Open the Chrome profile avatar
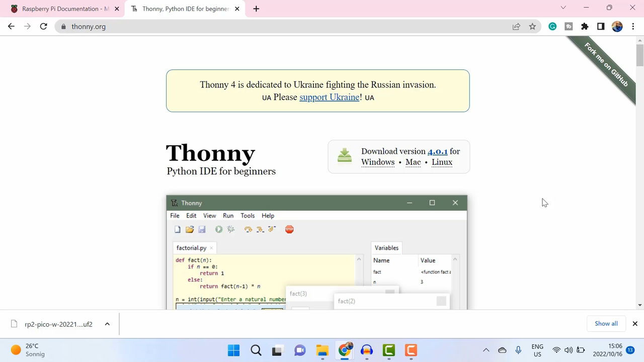This screenshot has height=362, width=644. tap(617, 27)
